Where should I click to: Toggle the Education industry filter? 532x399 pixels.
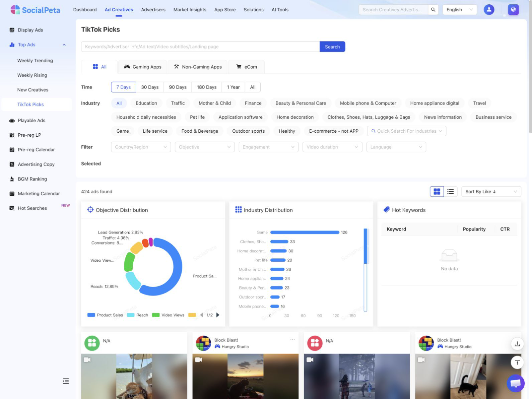tap(146, 103)
